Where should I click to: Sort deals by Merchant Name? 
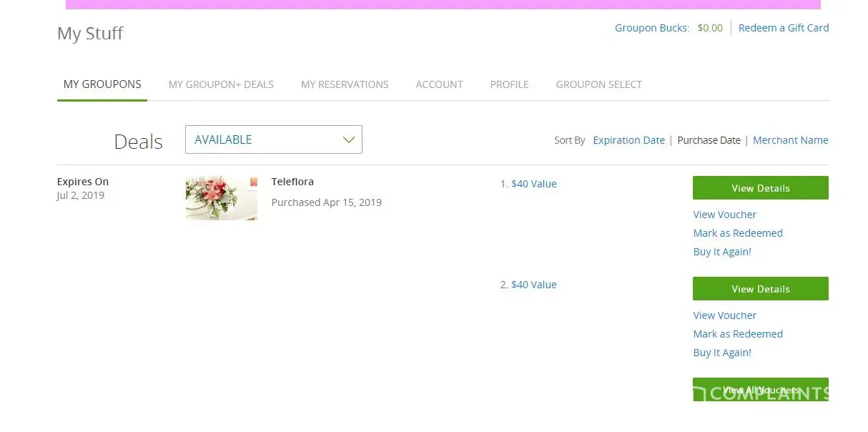tap(790, 140)
